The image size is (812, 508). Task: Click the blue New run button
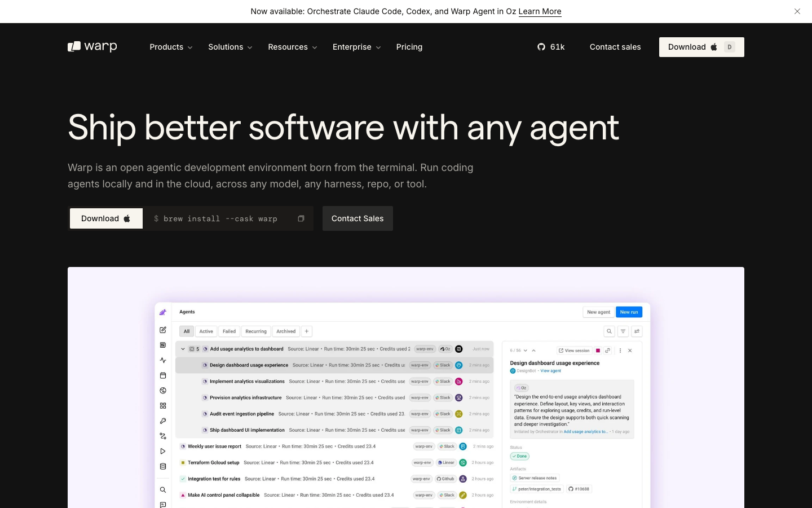(629, 312)
